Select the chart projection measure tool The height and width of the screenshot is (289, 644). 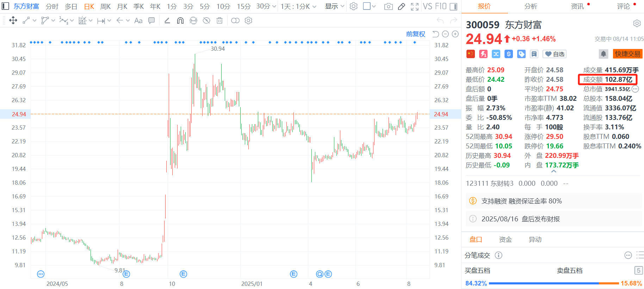(x=82, y=20)
